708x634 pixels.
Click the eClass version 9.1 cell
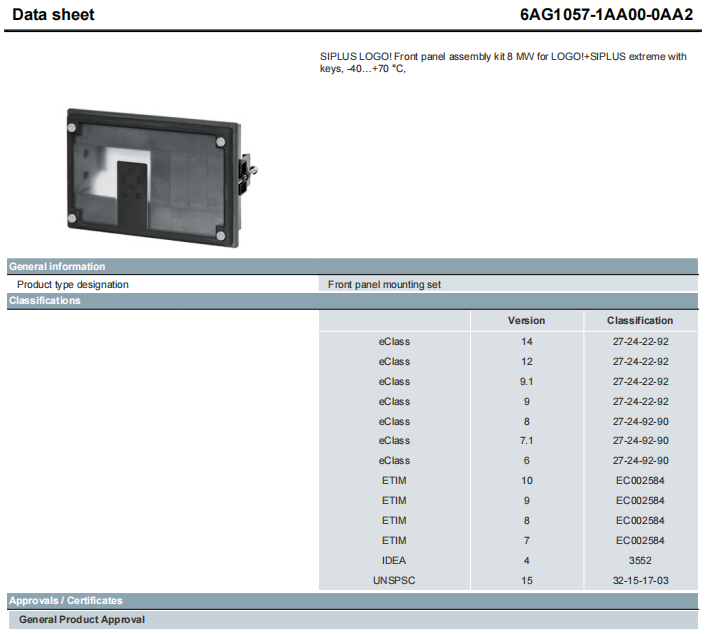tap(526, 381)
